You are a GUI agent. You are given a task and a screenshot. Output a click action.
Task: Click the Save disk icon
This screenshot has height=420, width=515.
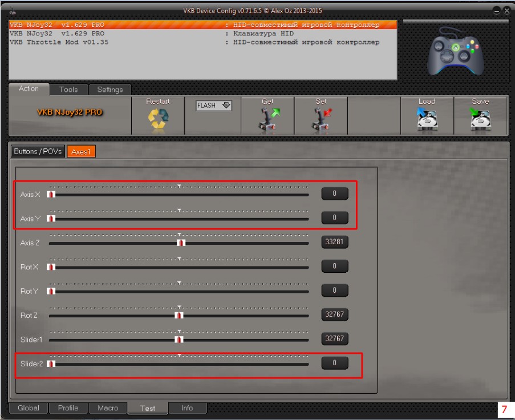[x=480, y=120]
